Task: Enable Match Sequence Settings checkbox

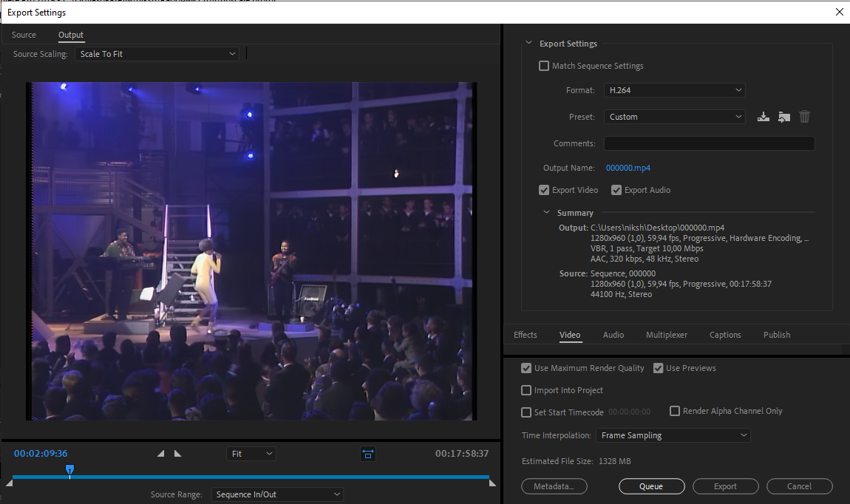Action: [x=544, y=66]
